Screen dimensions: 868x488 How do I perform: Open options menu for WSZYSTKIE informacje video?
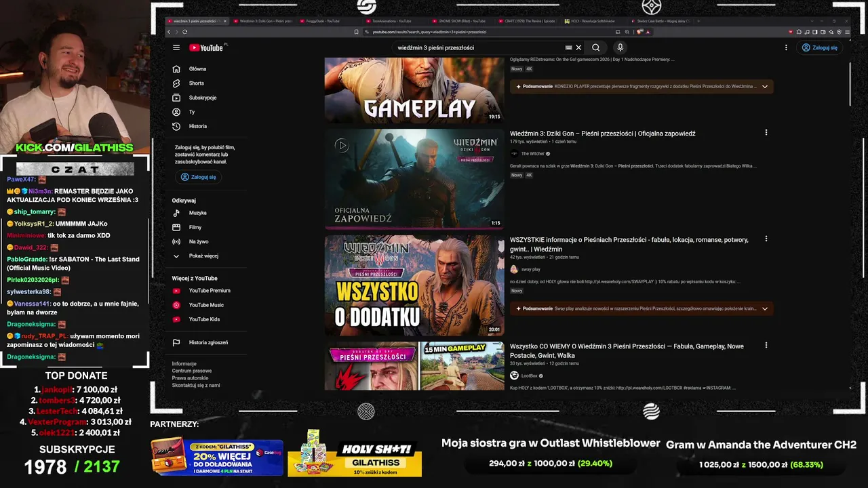(x=766, y=239)
